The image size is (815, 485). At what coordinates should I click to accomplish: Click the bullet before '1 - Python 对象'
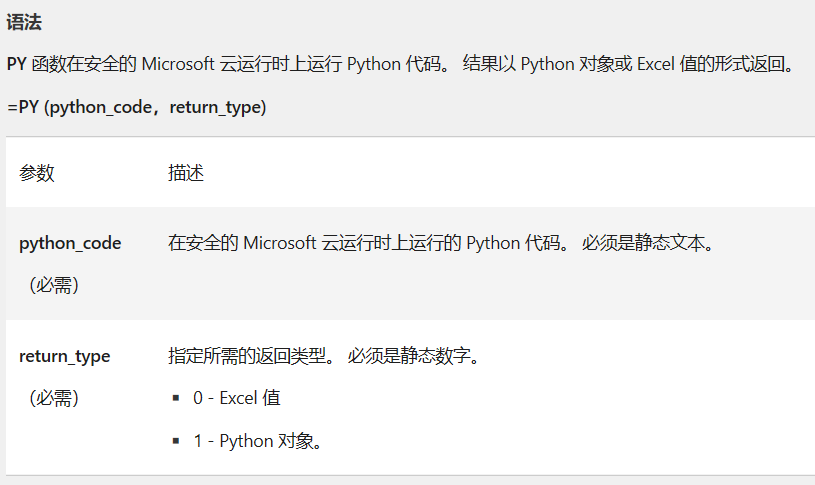point(176,441)
